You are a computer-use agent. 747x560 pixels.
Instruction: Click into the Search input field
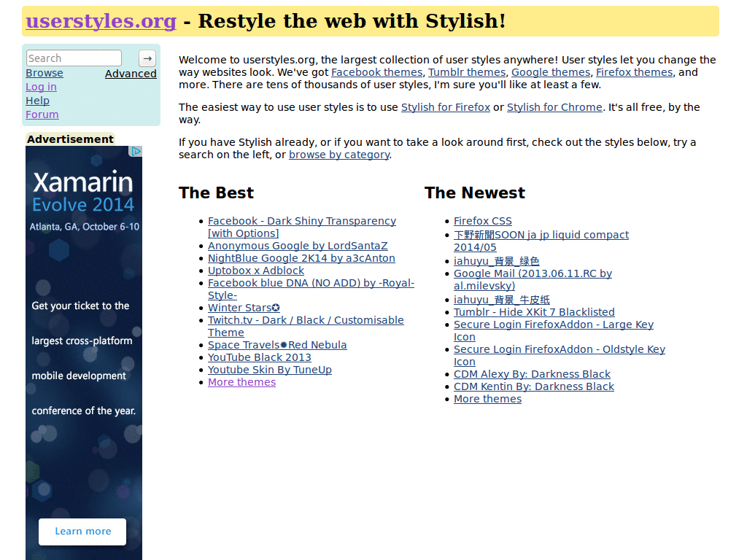tap(74, 58)
